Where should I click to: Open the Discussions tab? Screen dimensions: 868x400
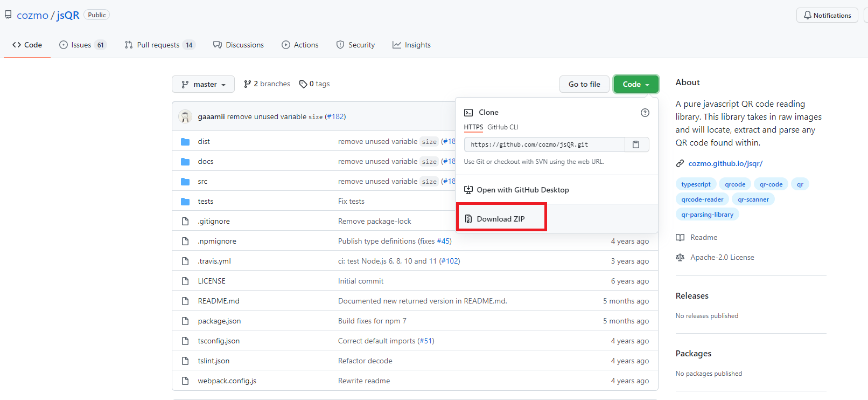(x=239, y=45)
